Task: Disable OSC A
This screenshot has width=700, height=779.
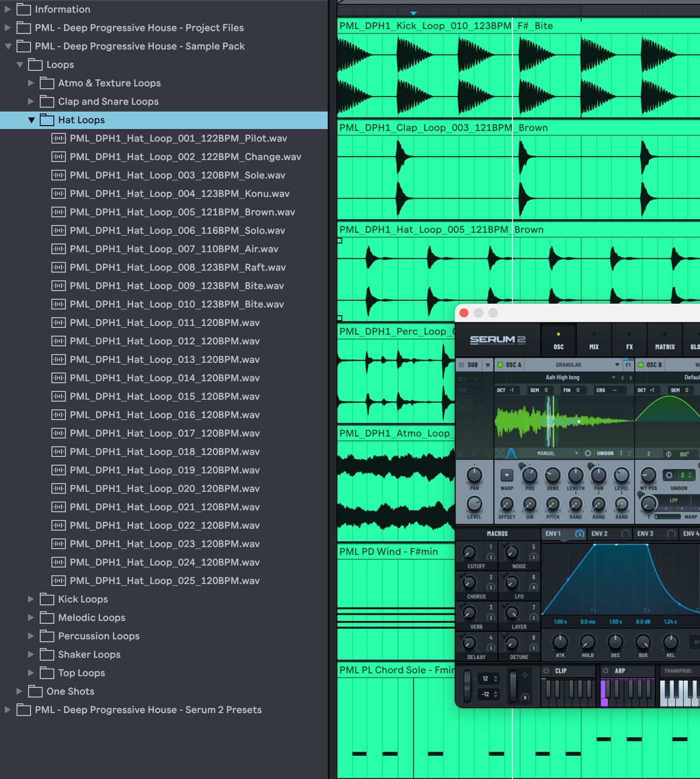Action: (x=500, y=365)
